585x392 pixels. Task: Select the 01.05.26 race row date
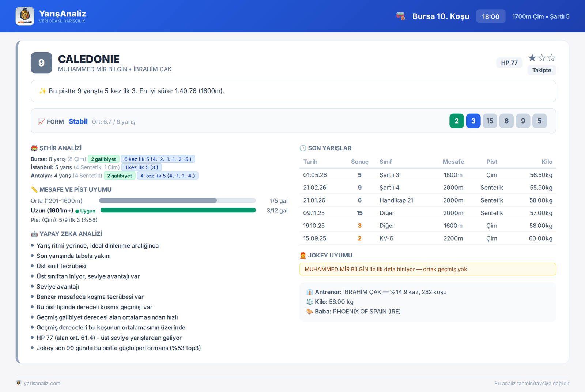coord(315,175)
